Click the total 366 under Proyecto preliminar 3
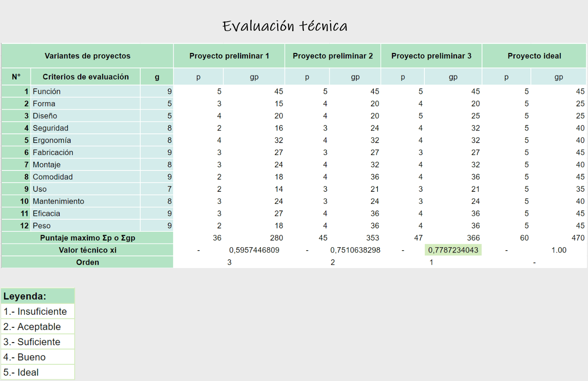This screenshot has width=588, height=381. tap(473, 238)
